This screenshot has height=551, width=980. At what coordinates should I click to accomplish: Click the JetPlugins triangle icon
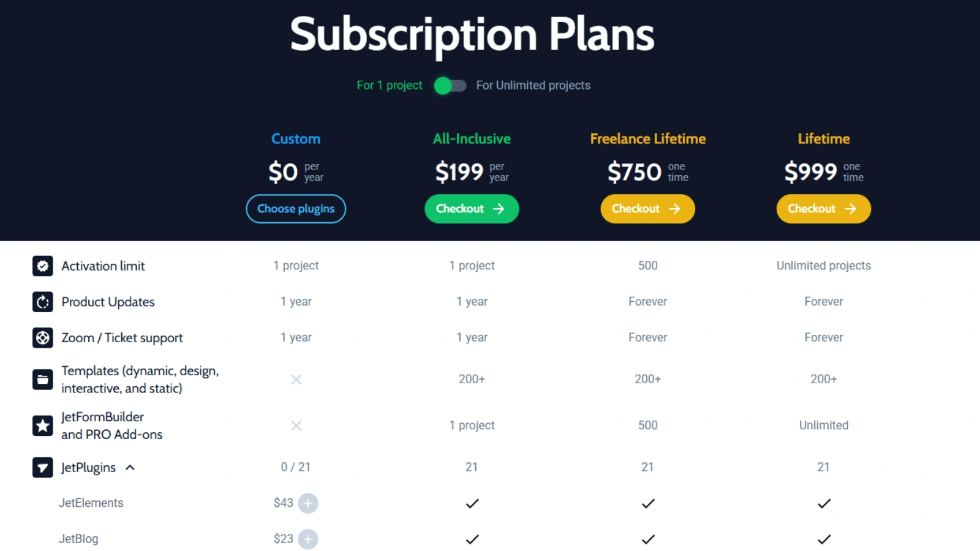coord(42,468)
